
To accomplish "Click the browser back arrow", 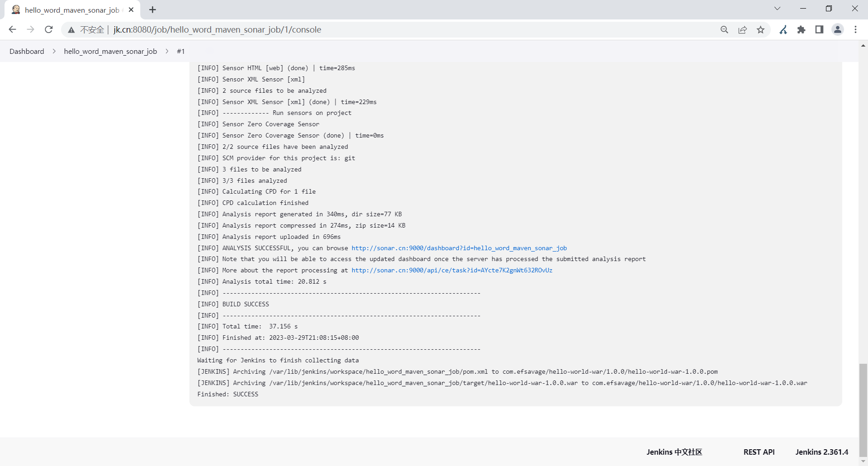I will [x=12, y=29].
